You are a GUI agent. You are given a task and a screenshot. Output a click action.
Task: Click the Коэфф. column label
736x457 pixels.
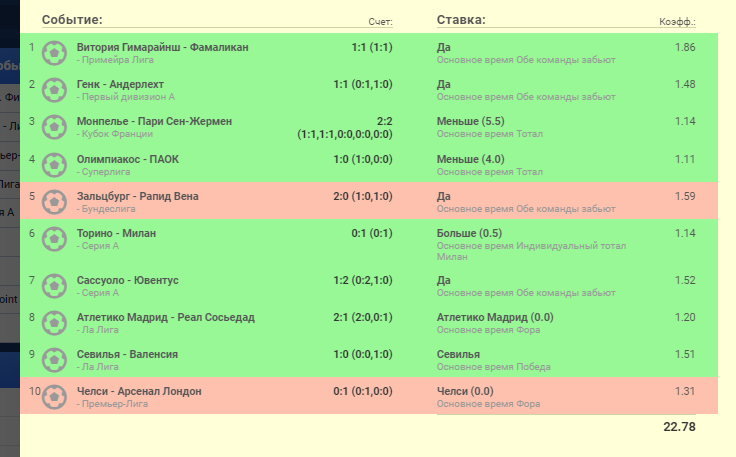[x=677, y=22]
